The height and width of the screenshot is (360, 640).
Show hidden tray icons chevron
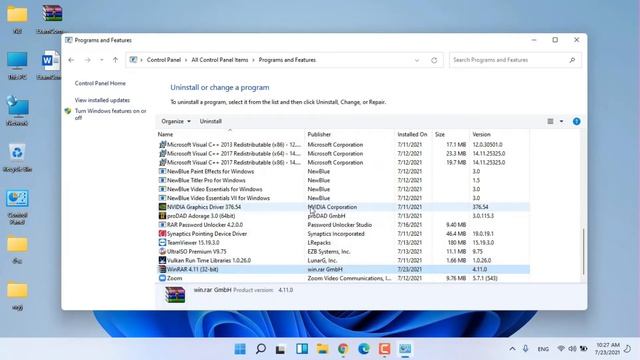pyautogui.click(x=512, y=349)
